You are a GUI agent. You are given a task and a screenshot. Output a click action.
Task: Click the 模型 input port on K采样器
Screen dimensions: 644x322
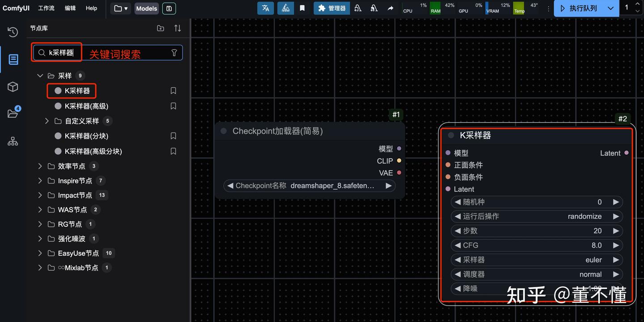pyautogui.click(x=448, y=153)
